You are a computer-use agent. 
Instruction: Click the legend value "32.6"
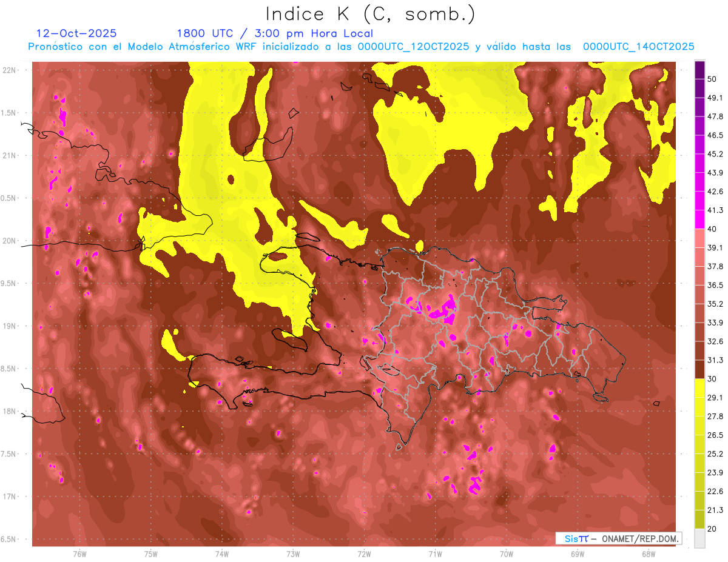(x=716, y=341)
